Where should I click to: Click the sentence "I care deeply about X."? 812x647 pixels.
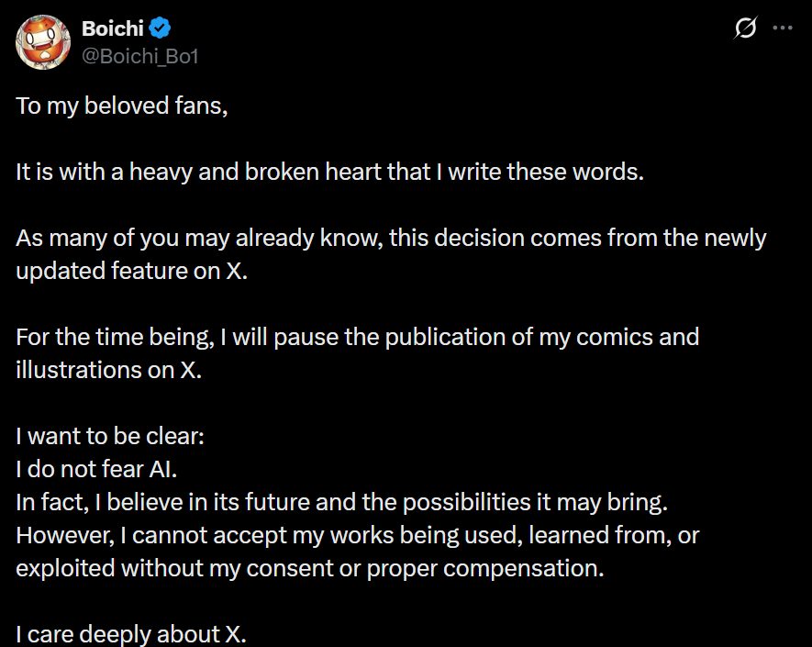tap(131, 634)
